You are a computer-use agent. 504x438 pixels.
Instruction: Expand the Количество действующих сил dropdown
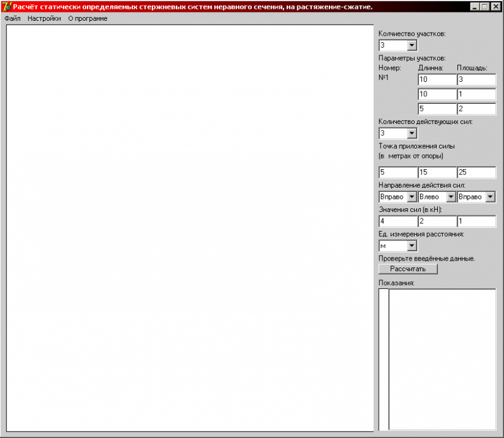point(412,133)
